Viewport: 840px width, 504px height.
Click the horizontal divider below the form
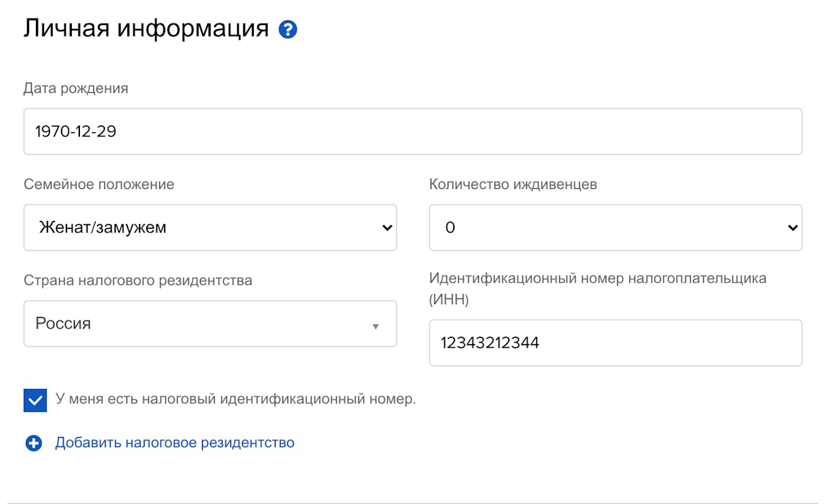point(421,503)
